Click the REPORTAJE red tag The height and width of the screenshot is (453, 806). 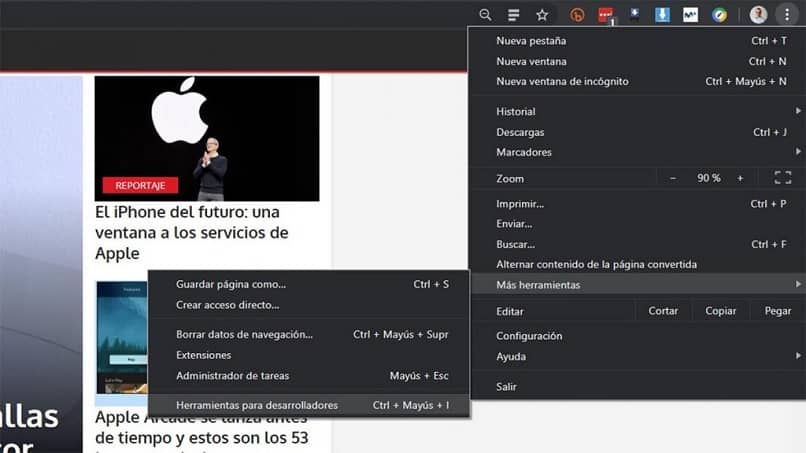[x=140, y=185]
